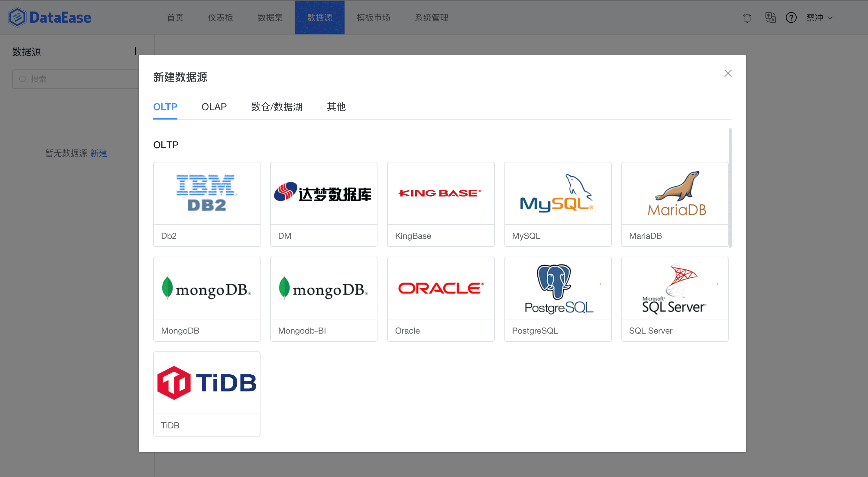
Task: Select the Oracle data source
Action: coord(441,298)
